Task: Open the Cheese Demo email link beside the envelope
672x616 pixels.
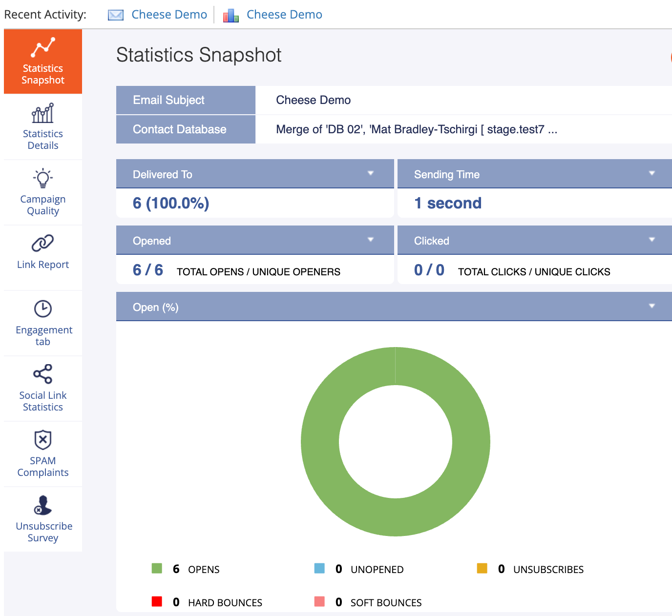Action: [169, 15]
